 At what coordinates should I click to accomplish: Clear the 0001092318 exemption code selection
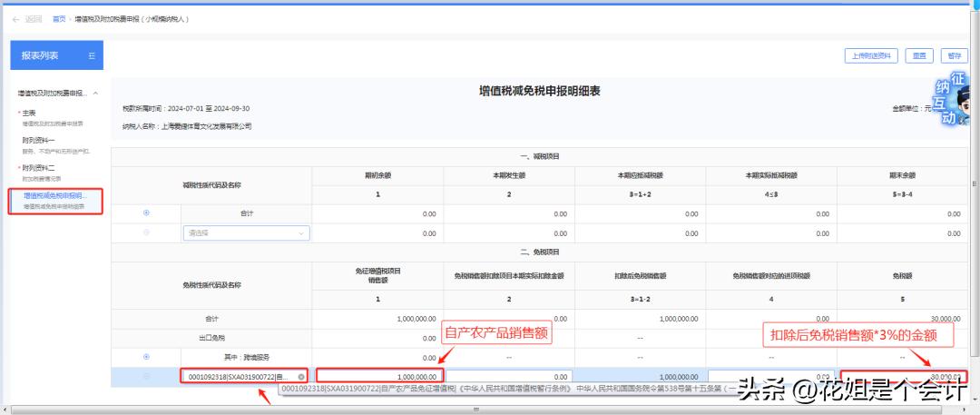tap(301, 377)
